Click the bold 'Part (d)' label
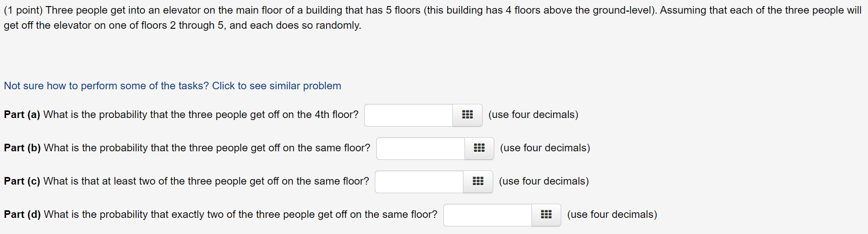The image size is (868, 234). [22, 214]
